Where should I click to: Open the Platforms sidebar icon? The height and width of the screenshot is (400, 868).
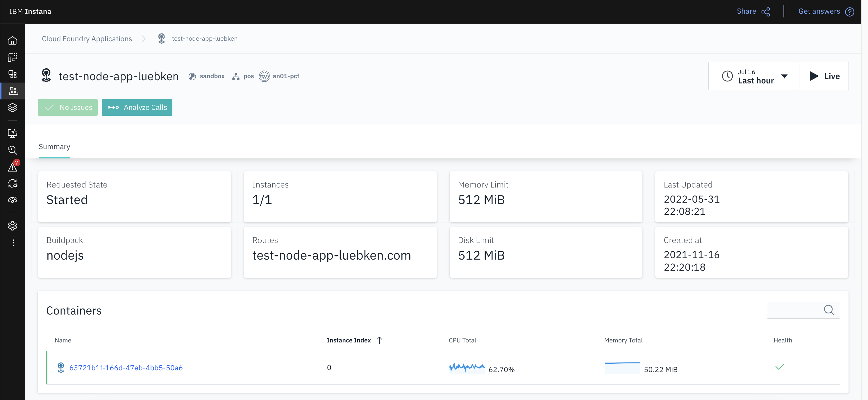click(x=12, y=91)
